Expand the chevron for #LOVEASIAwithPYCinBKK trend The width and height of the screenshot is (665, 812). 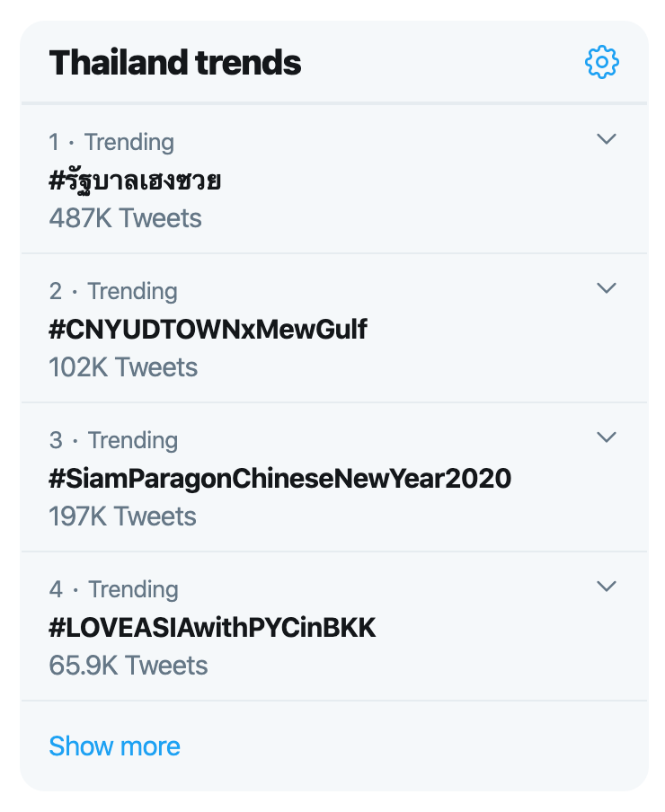pyautogui.click(x=607, y=587)
